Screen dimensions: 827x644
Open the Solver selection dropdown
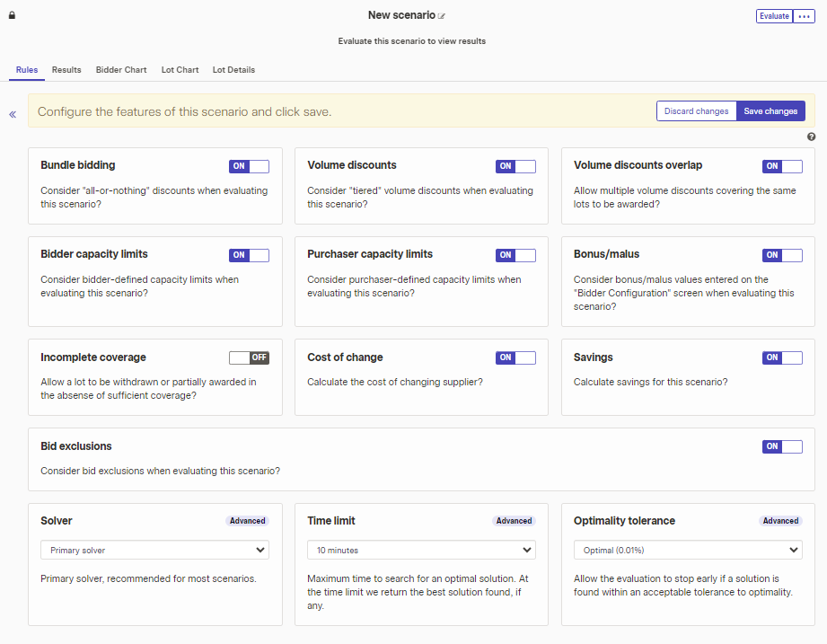coord(154,550)
